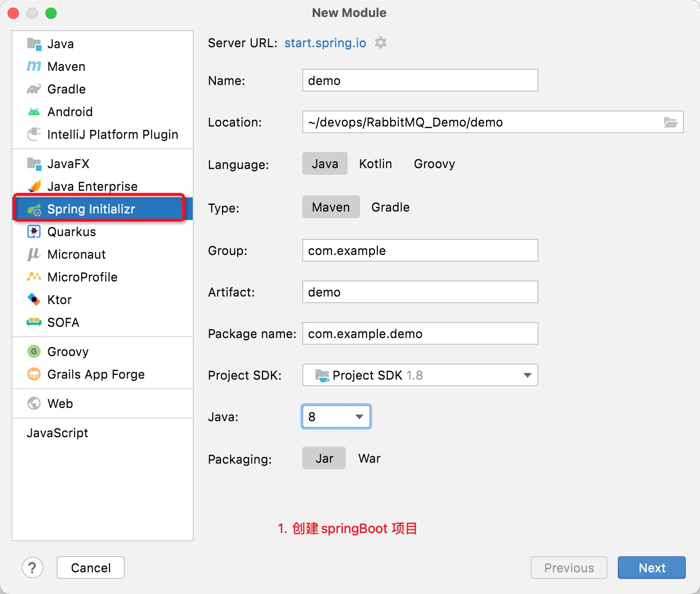This screenshot has height=594, width=700.
Task: Switch language to Kotlin
Action: point(376,164)
